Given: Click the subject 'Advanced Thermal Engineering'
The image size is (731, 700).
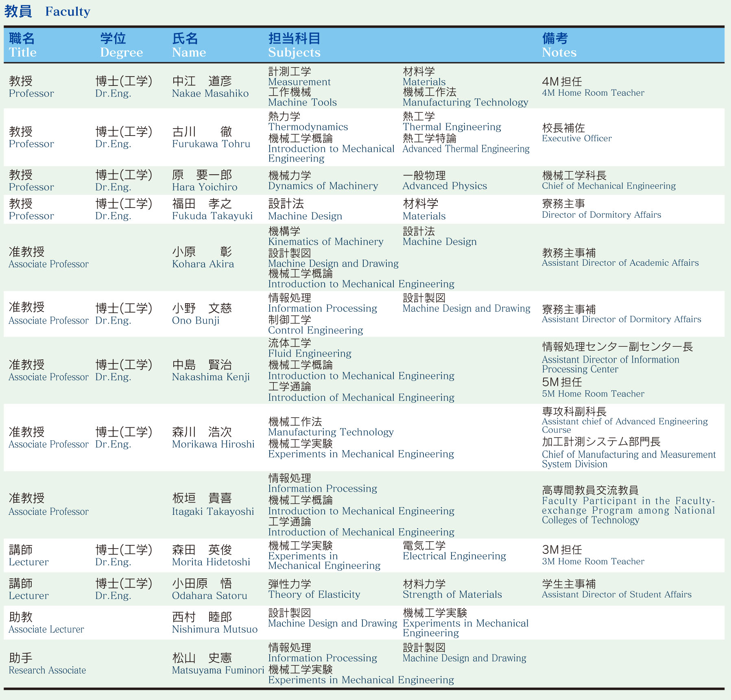Looking at the screenshot, I should pos(466,149).
